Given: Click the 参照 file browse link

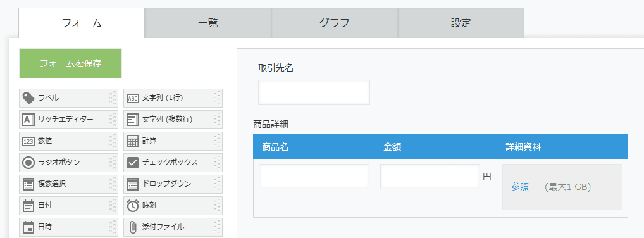Looking at the screenshot, I should coord(520,187).
